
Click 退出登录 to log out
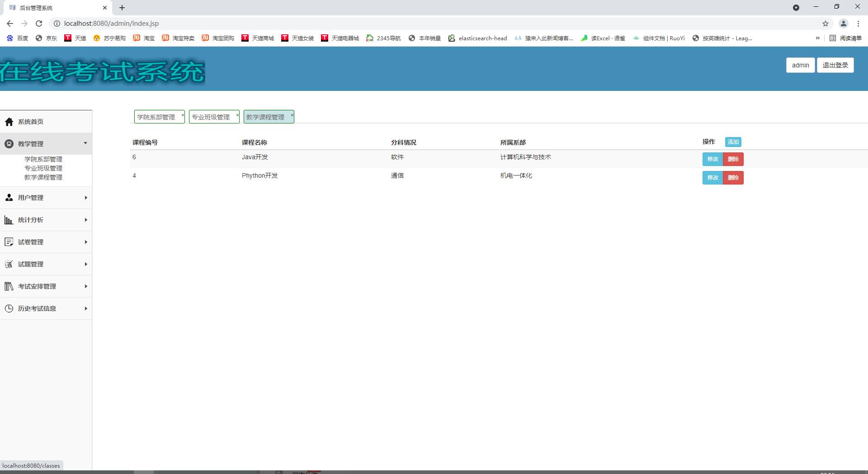click(835, 65)
